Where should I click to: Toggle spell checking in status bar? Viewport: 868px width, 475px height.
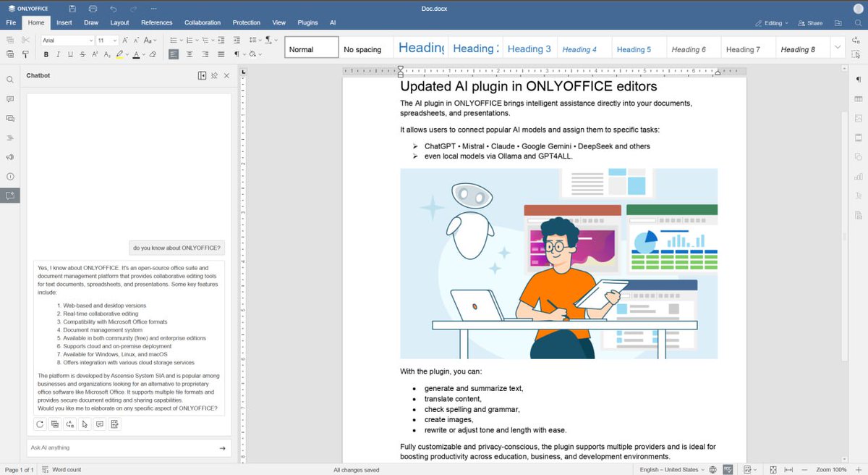728,470
